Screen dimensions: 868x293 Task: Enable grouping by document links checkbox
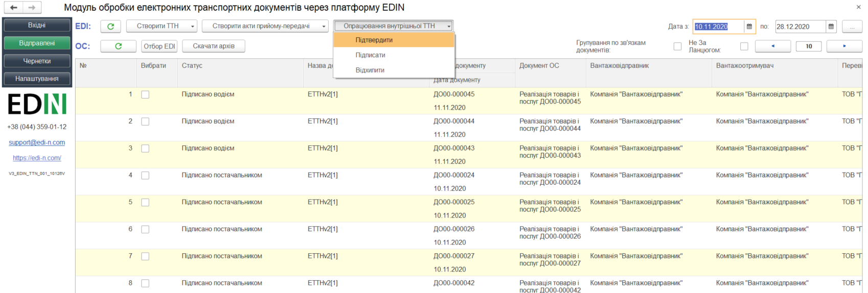point(677,46)
